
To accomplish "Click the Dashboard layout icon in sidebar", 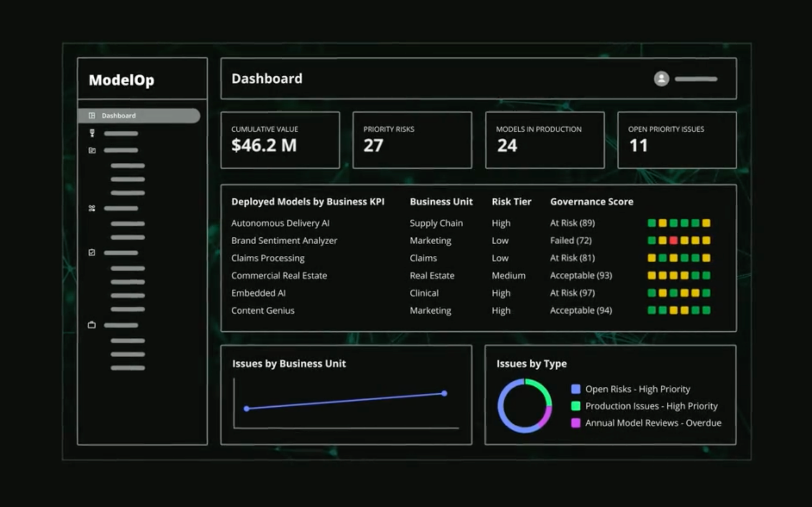I will pyautogui.click(x=92, y=116).
